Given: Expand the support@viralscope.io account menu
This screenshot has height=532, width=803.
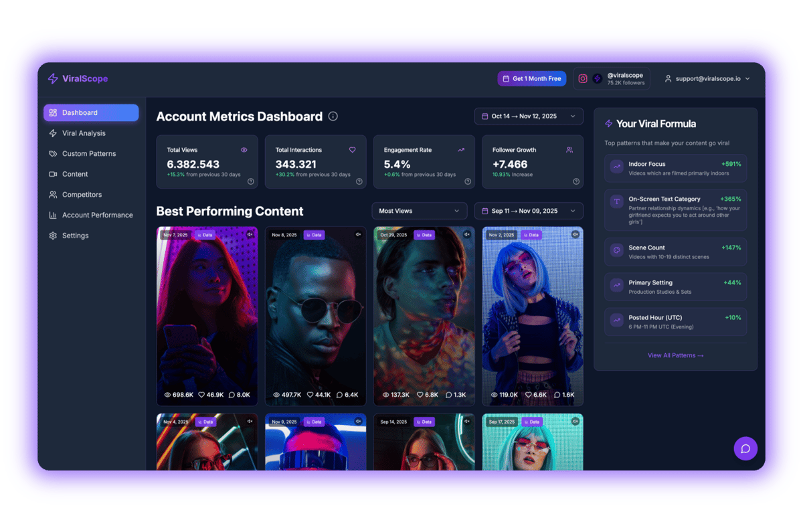Looking at the screenshot, I should 706,78.
